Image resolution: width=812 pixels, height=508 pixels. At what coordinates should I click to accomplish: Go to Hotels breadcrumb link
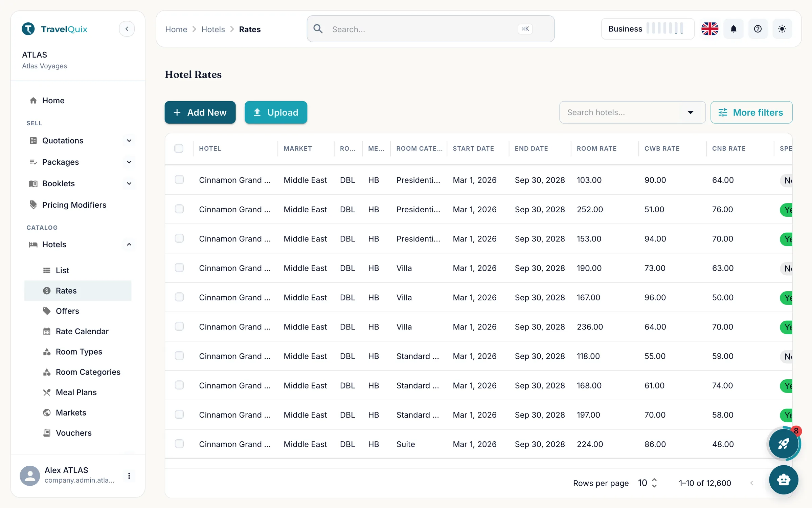(213, 29)
